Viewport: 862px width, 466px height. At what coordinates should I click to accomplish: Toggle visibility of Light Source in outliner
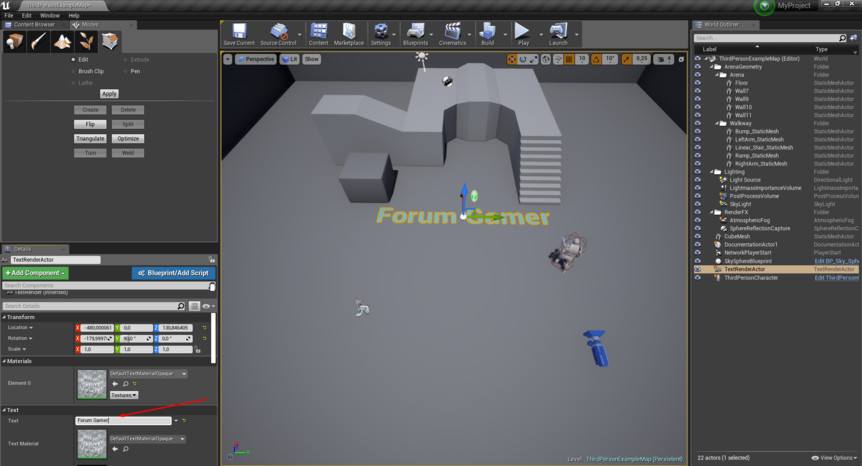point(698,180)
